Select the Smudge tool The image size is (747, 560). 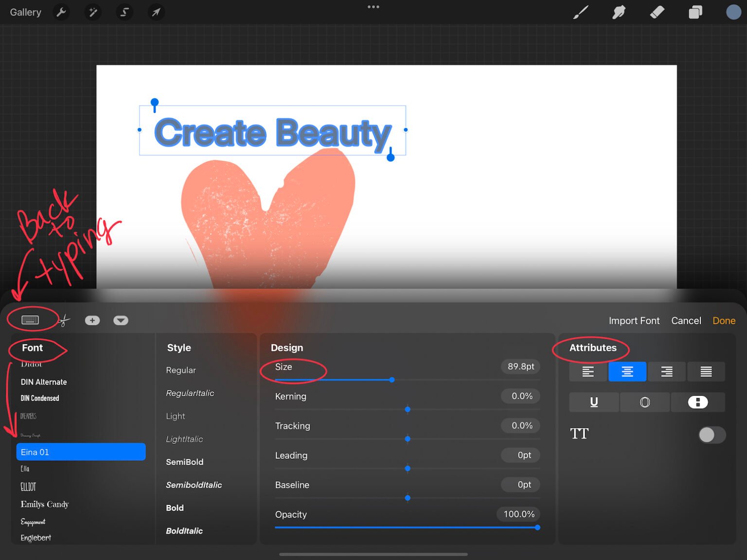pos(619,12)
